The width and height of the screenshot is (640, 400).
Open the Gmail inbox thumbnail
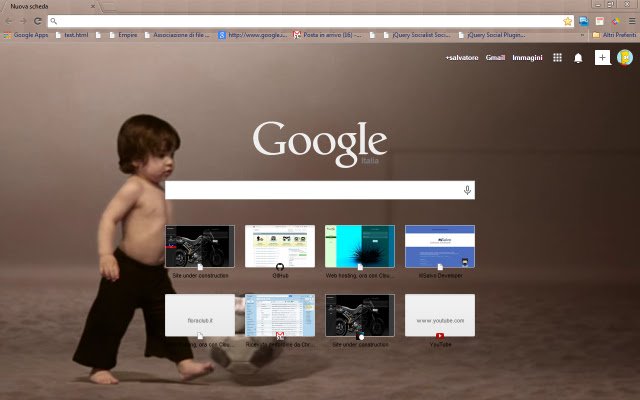pos(280,316)
